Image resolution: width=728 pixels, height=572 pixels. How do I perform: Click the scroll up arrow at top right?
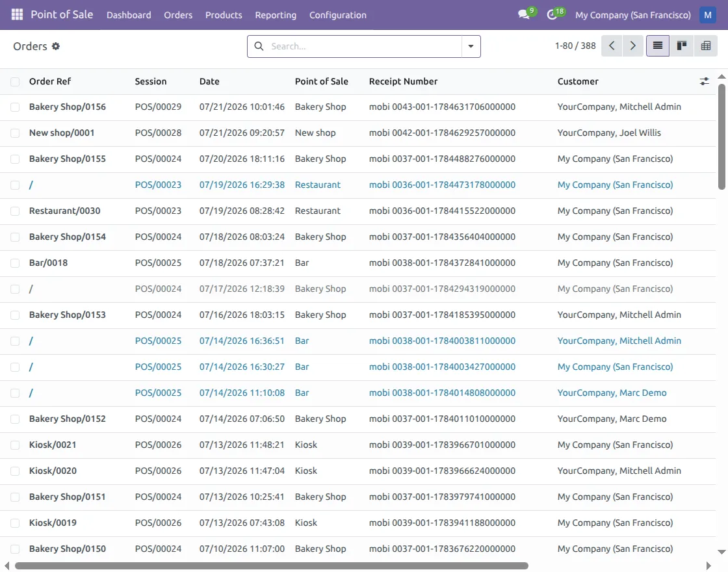(x=721, y=76)
